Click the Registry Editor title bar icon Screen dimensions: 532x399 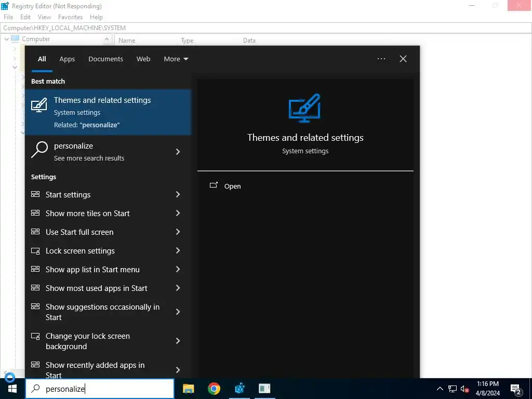pyautogui.click(x=5, y=6)
